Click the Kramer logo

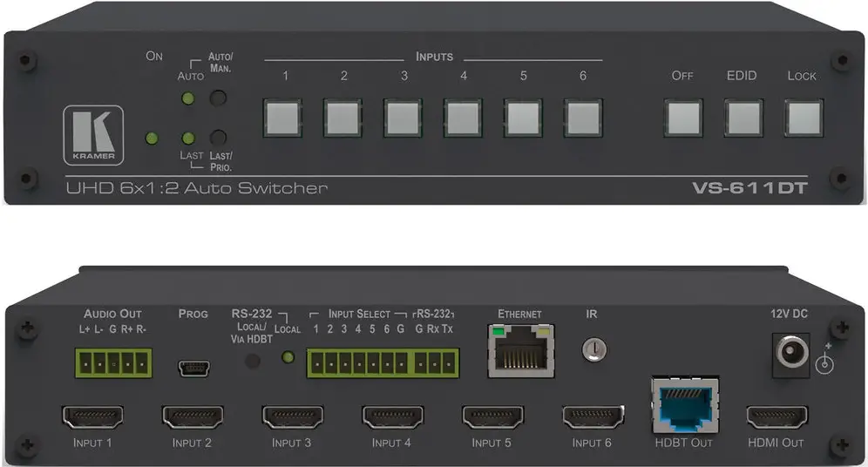click(x=93, y=135)
